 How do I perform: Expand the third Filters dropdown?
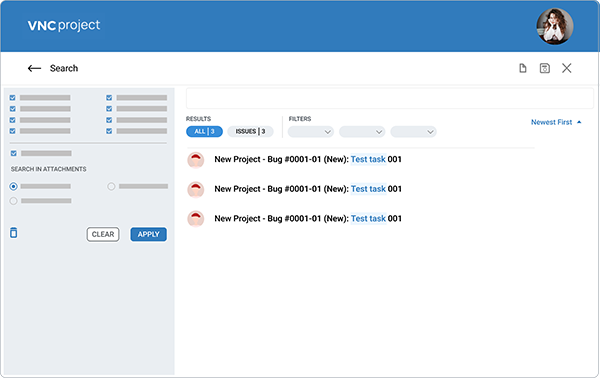(x=413, y=132)
